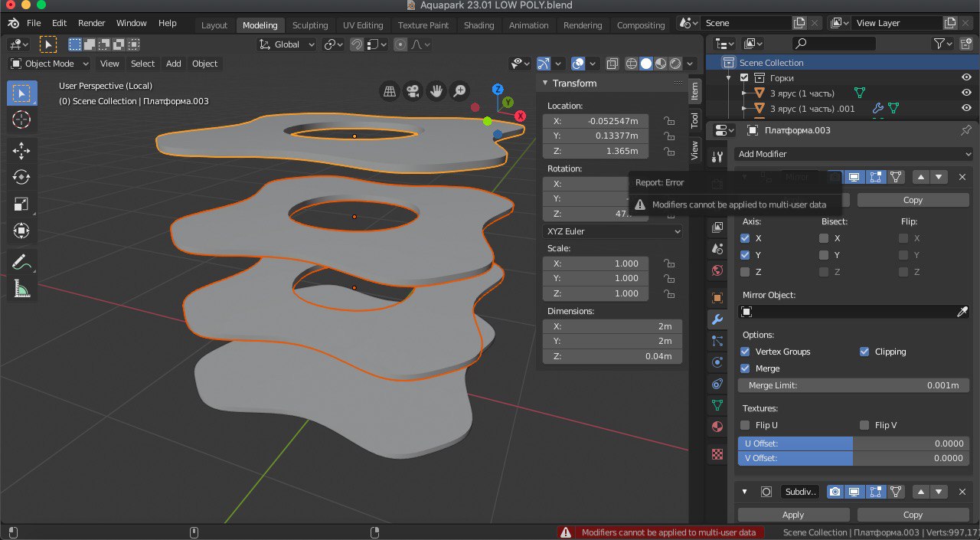Uncheck Vertex Groups option
The image size is (980, 540).
pyautogui.click(x=745, y=352)
